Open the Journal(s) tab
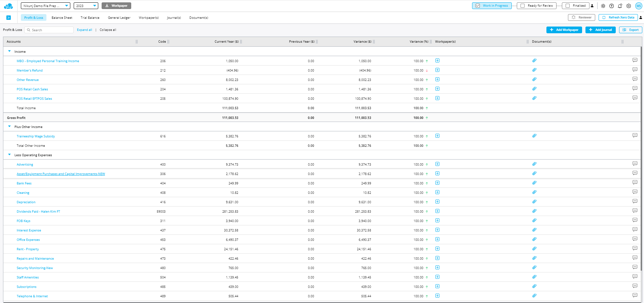This screenshot has height=303, width=644. click(x=174, y=17)
